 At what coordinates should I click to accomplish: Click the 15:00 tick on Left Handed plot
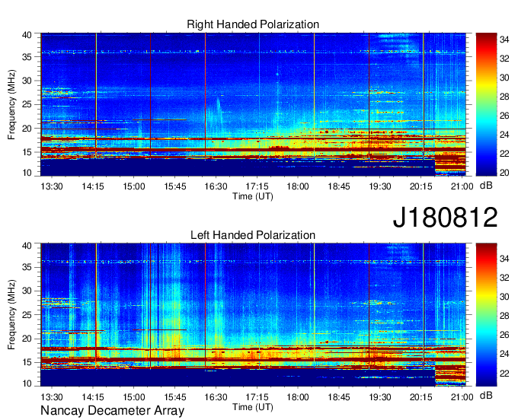(x=134, y=397)
